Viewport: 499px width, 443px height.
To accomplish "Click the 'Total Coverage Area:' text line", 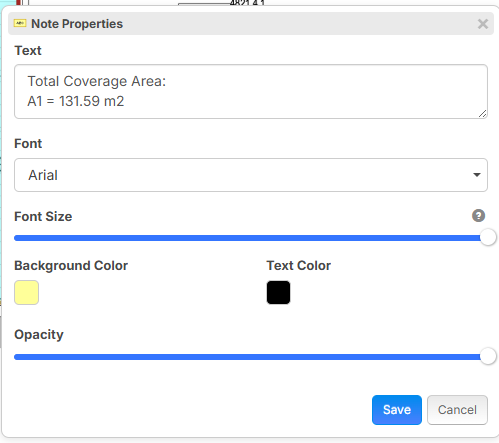I will pos(97,81).
